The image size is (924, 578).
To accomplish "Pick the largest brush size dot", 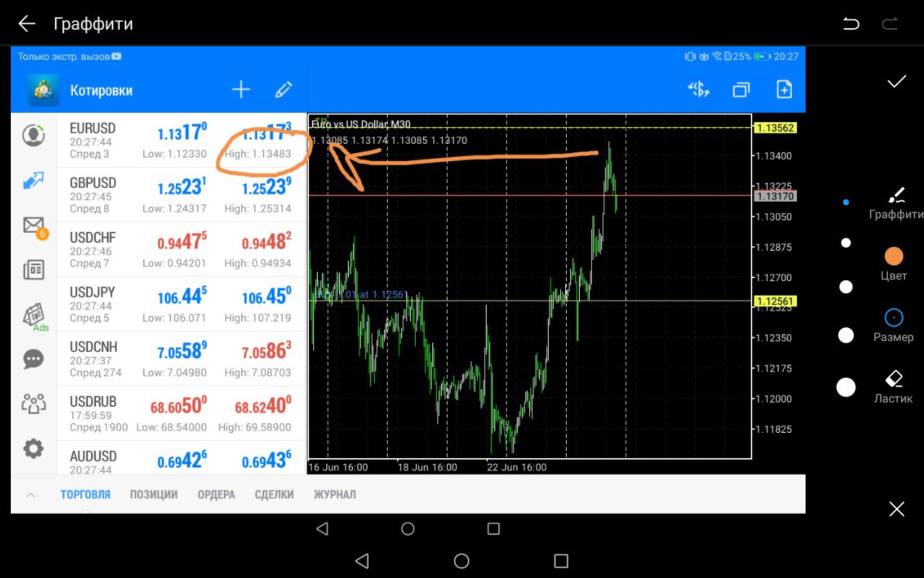I will tap(846, 387).
